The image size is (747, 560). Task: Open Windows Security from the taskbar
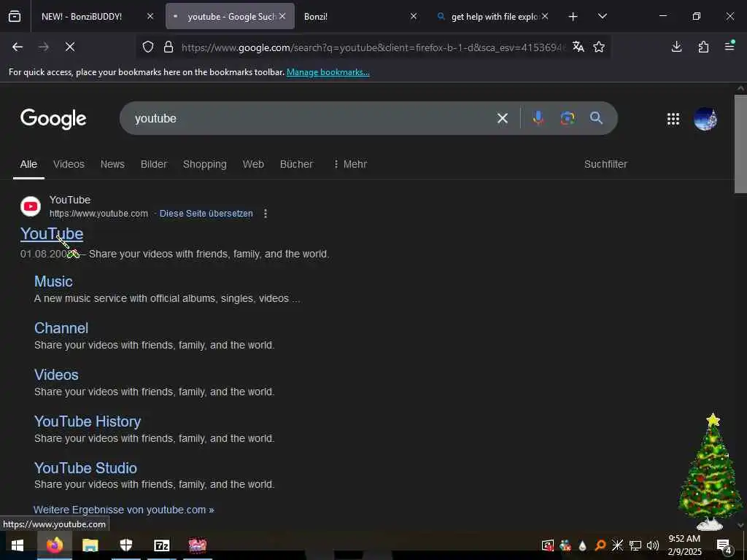pos(125,545)
